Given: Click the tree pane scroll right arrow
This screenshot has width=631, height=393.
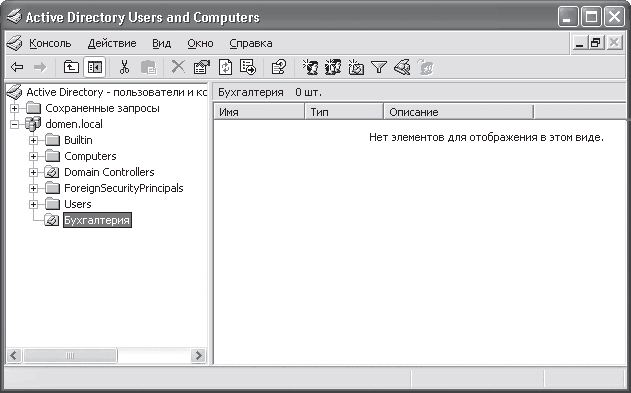Looking at the screenshot, I should point(198,356).
